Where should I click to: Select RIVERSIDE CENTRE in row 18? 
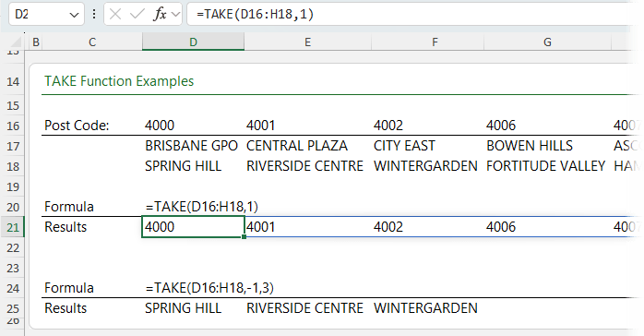304,166
